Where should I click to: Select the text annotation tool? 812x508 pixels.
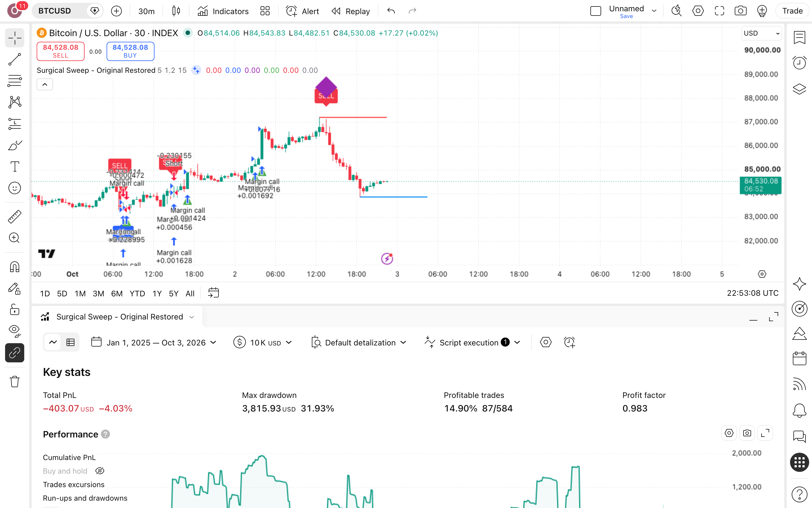click(14, 167)
